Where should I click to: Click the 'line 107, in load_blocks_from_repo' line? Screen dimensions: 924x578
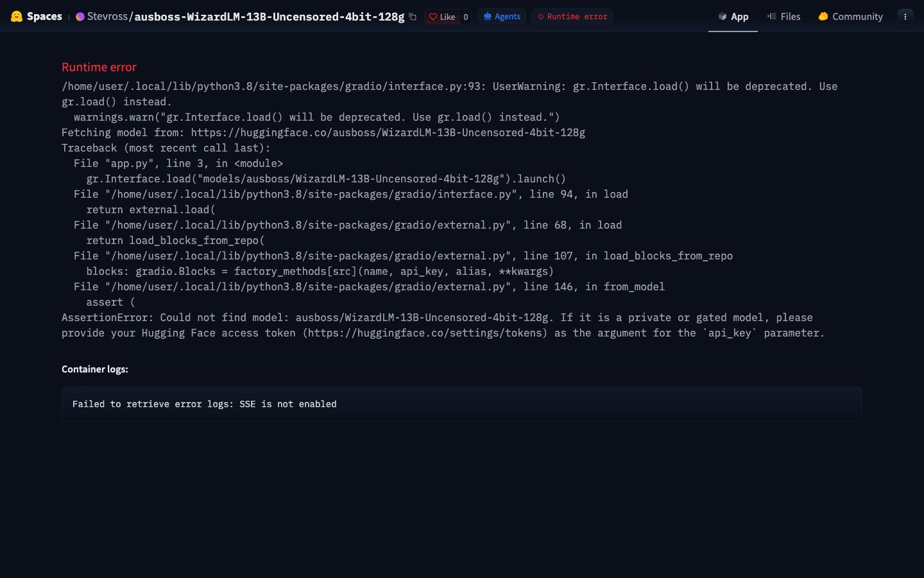(x=403, y=256)
